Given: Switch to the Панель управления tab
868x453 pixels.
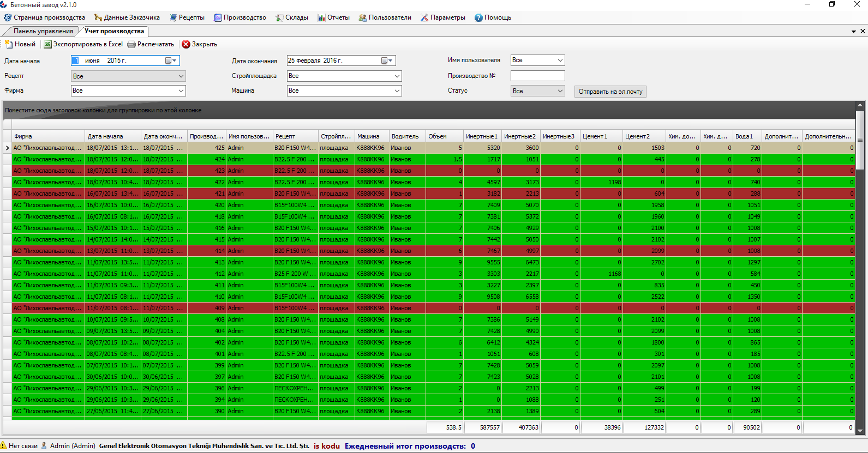Looking at the screenshot, I should pos(43,31).
